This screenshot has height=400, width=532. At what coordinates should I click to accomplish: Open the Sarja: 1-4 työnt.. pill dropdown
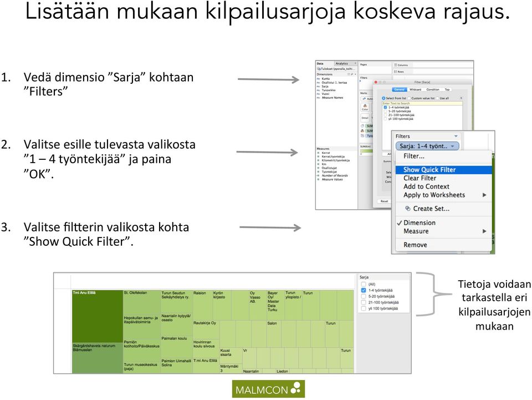pos(453,146)
